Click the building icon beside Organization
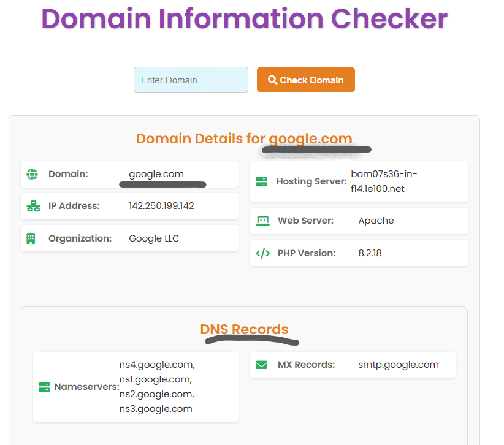504x445 pixels. [x=31, y=238]
